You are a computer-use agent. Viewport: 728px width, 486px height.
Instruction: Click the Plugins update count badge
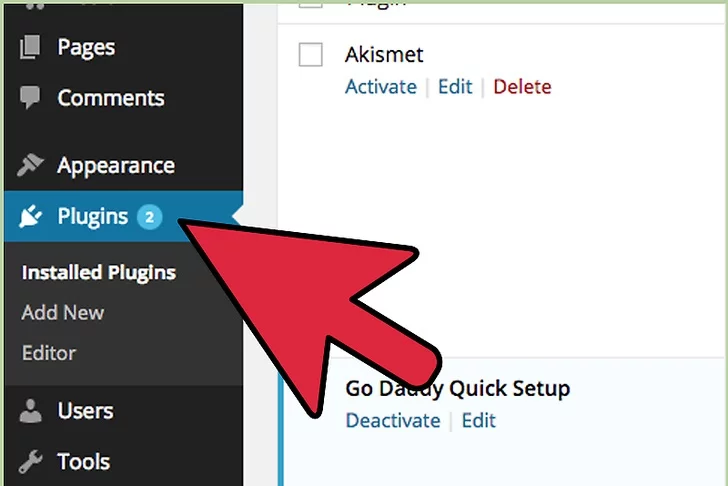click(x=149, y=216)
